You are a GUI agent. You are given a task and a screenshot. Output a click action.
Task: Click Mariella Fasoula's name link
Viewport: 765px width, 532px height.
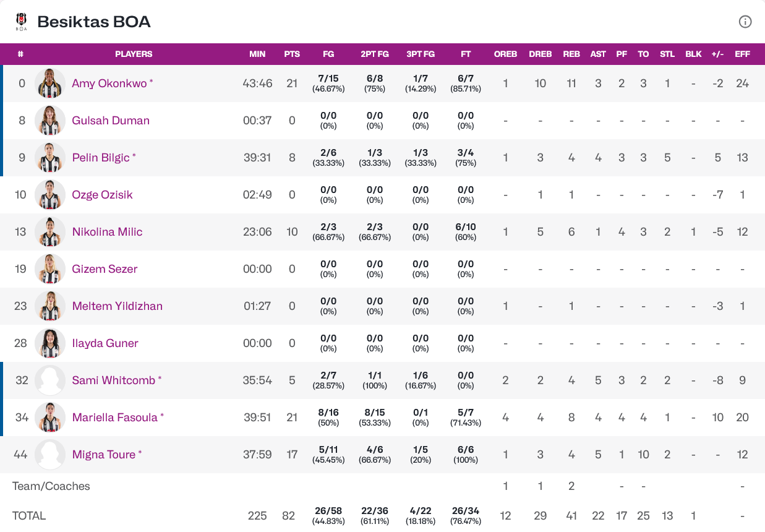pos(115,418)
